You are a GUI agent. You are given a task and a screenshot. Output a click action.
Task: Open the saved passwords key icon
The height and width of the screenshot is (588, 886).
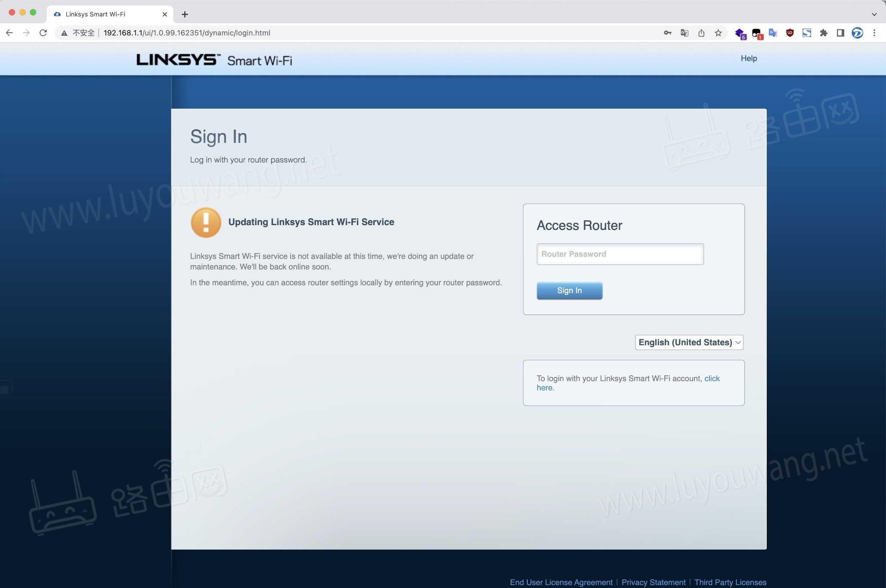tap(668, 33)
